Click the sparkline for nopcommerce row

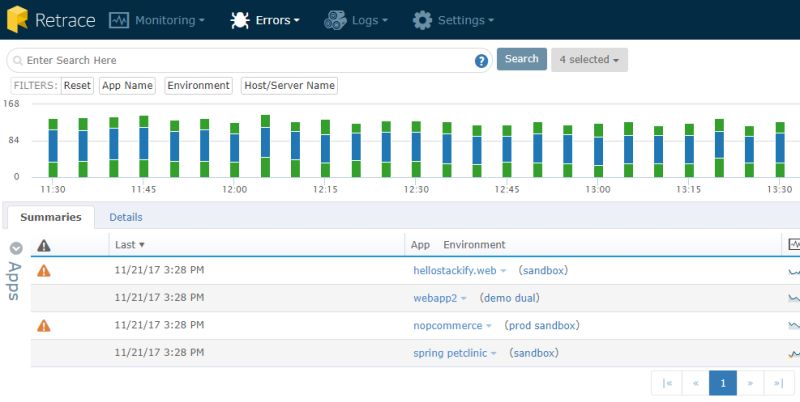(x=794, y=325)
